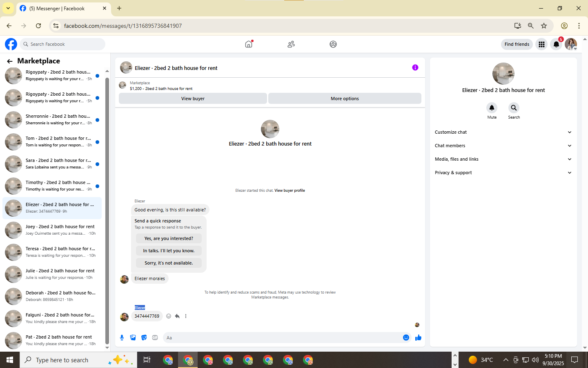Open the Groups icon in top navigation
Screen dimensions: 588x368
(333, 44)
